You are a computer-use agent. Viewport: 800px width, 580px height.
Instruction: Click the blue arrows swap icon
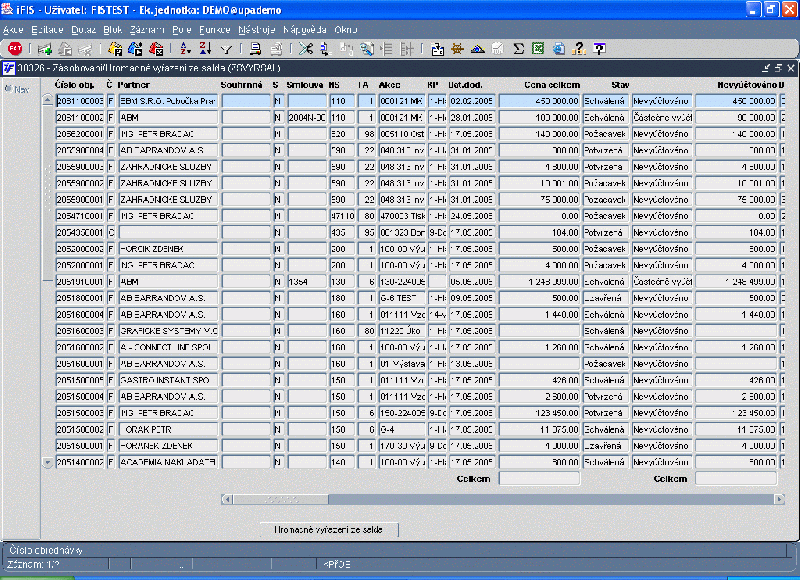coord(326,49)
